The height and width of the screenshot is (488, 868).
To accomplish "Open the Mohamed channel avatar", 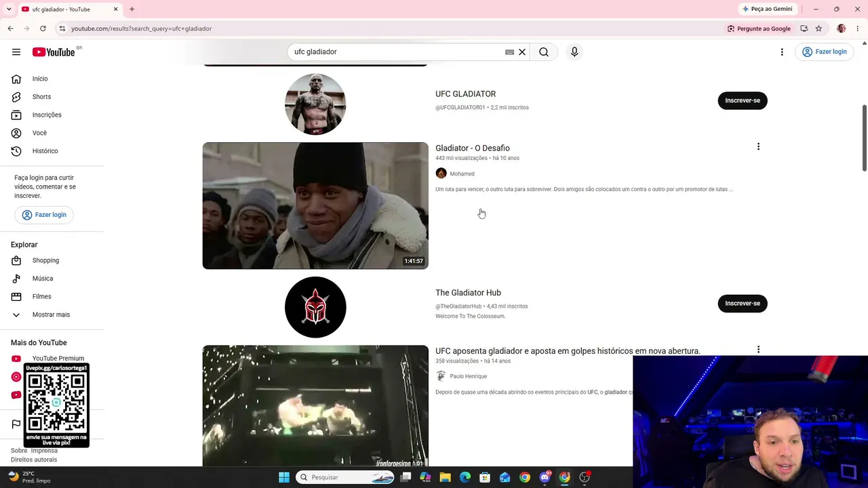I will 441,174.
